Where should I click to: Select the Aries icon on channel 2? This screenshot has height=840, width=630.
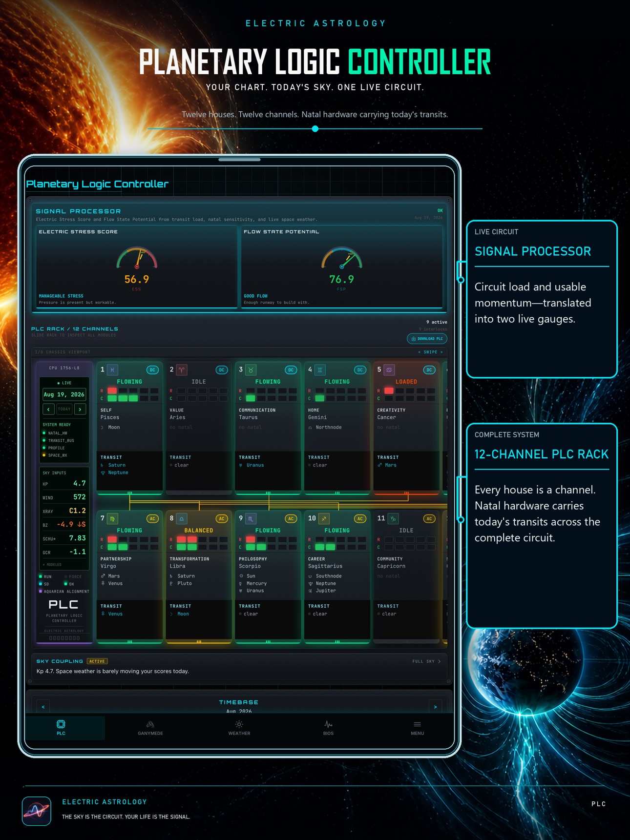coord(182,370)
